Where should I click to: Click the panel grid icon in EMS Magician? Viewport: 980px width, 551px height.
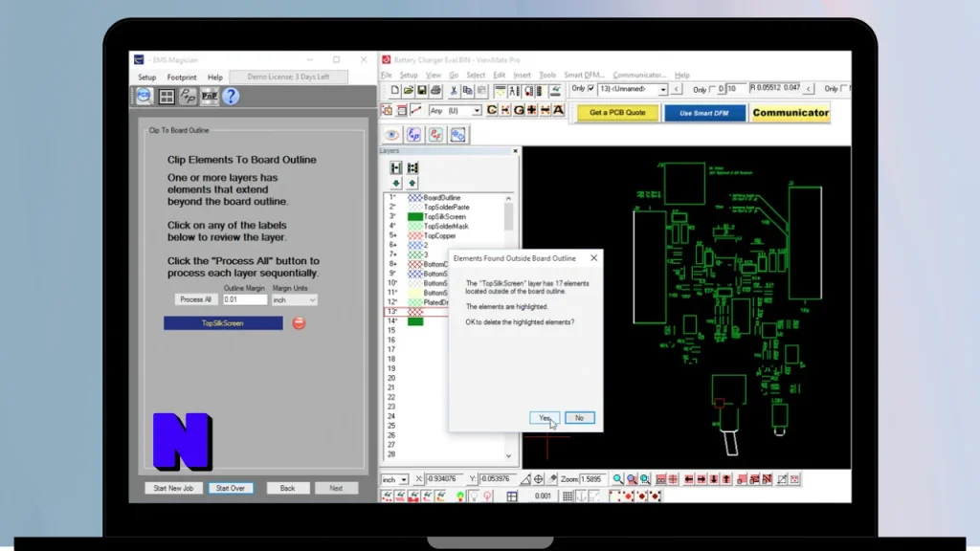(167, 97)
